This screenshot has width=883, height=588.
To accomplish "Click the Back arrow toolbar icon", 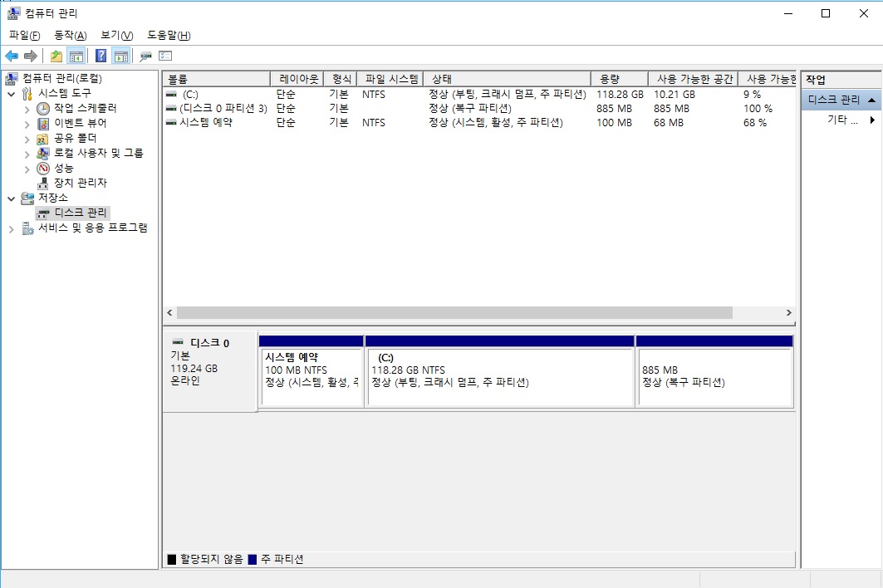I will [x=12, y=56].
